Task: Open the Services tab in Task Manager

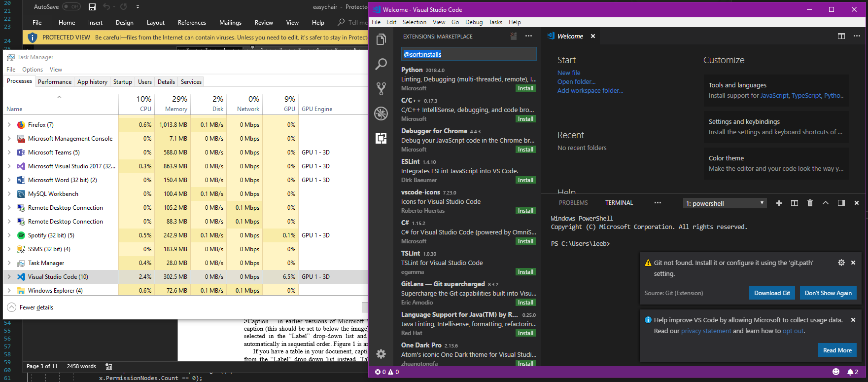Action: 191,82
